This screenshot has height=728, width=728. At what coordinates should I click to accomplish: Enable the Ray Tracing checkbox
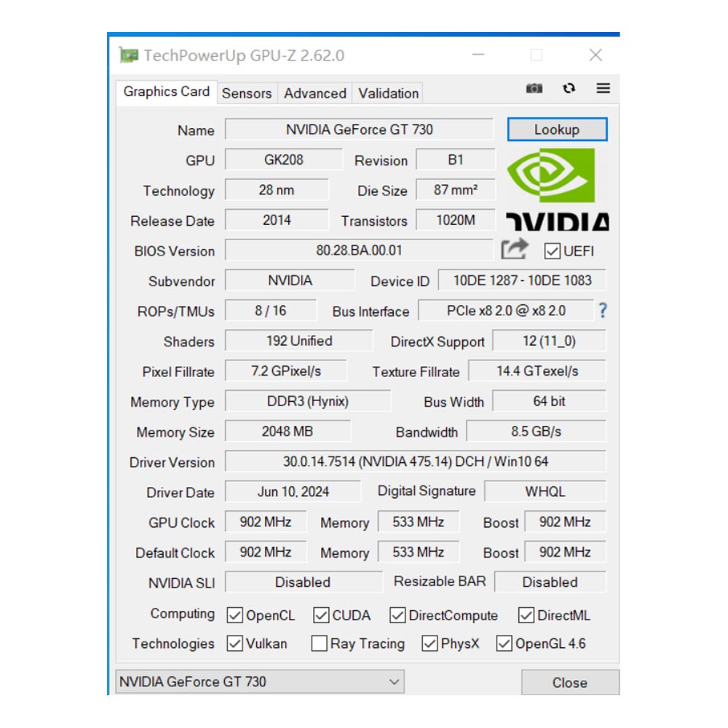click(x=319, y=644)
